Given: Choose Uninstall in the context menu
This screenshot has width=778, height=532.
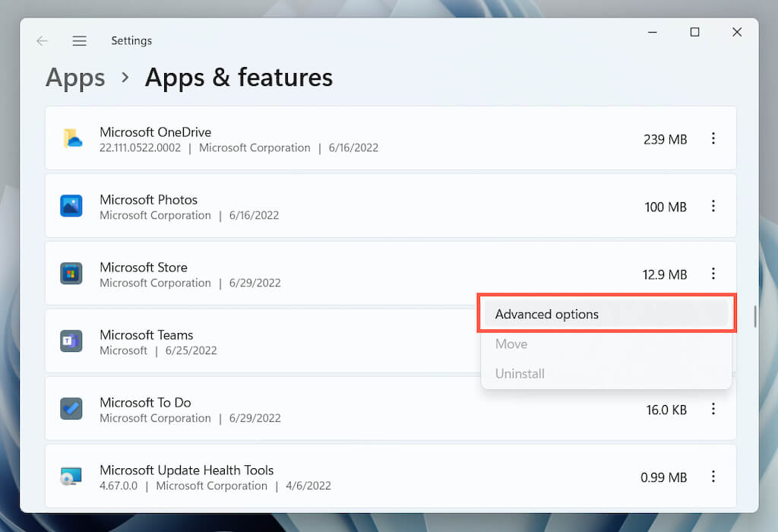Looking at the screenshot, I should [x=520, y=374].
